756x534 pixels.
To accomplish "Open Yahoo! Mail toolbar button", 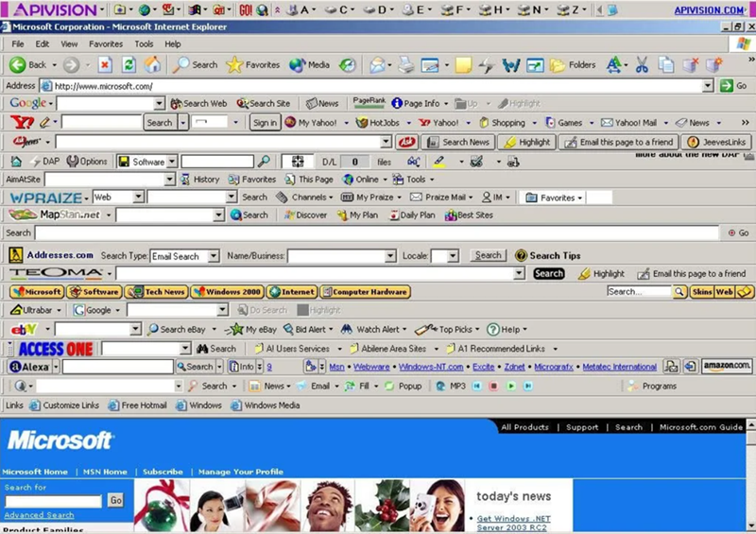I will 629,123.
